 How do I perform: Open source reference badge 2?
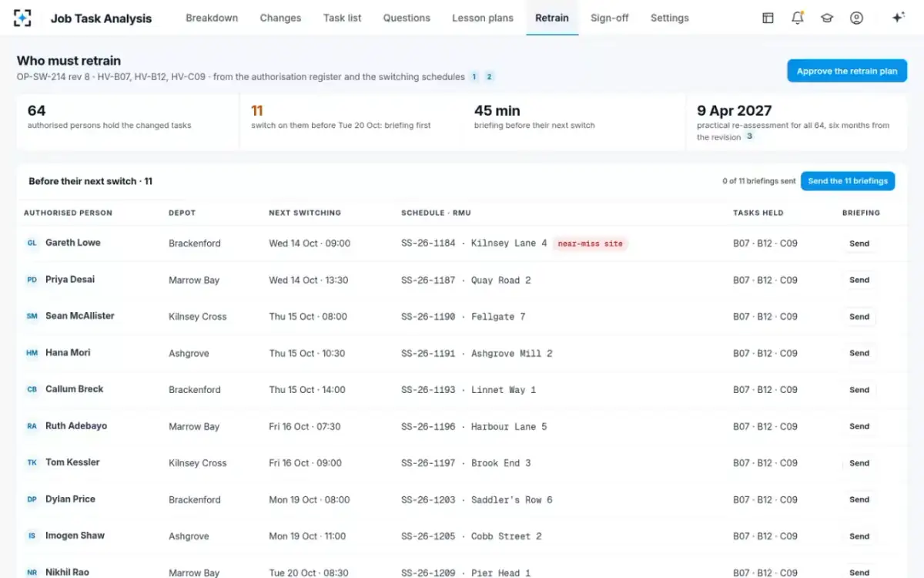[x=489, y=76]
